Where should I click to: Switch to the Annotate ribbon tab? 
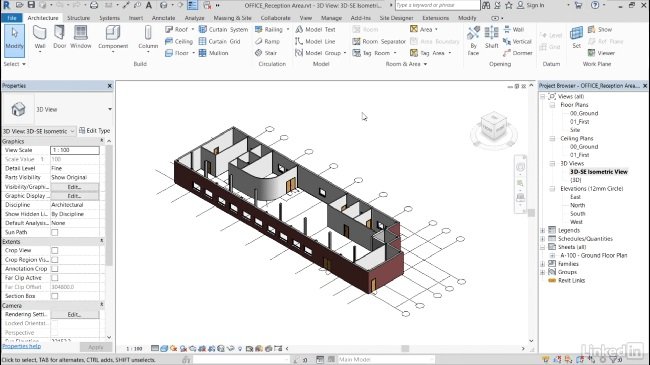pos(163,18)
